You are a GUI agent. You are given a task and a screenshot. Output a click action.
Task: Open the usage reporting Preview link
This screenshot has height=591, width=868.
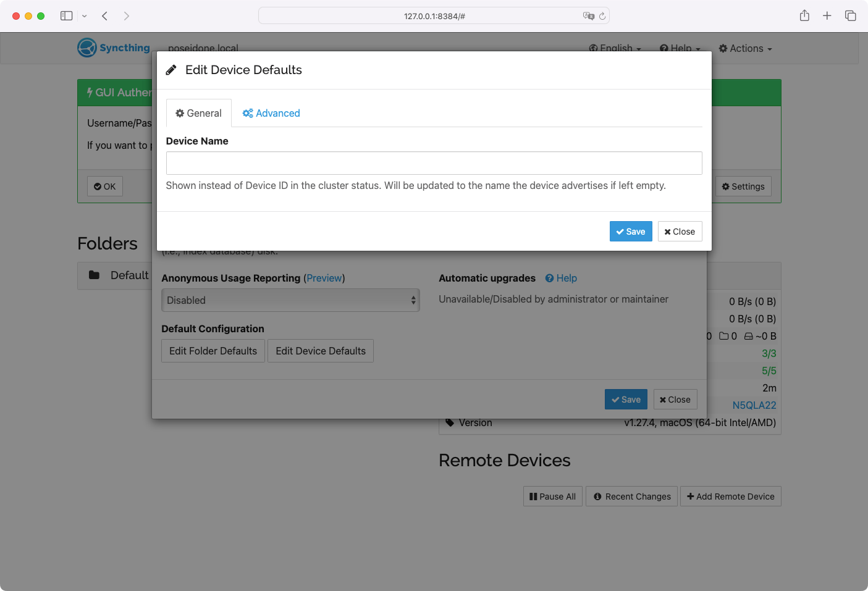coord(324,278)
